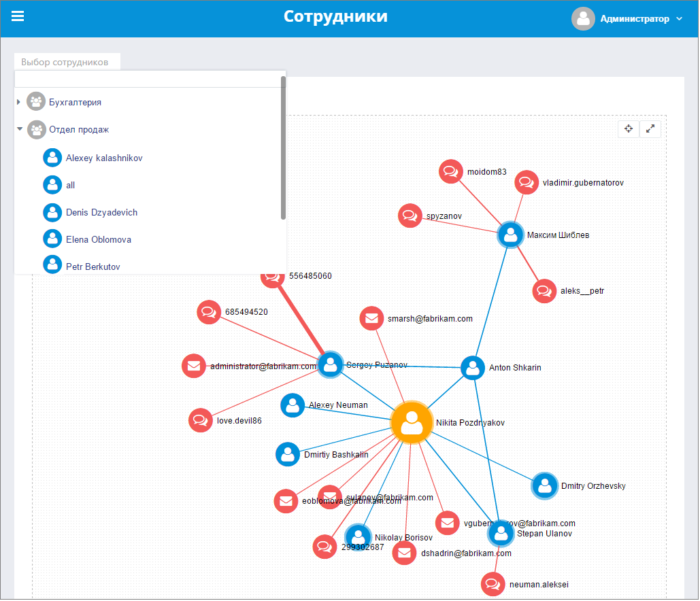Screen dimensions: 700x601
Task: Click the Отдел продаж group icon
Action: pyautogui.click(x=37, y=130)
